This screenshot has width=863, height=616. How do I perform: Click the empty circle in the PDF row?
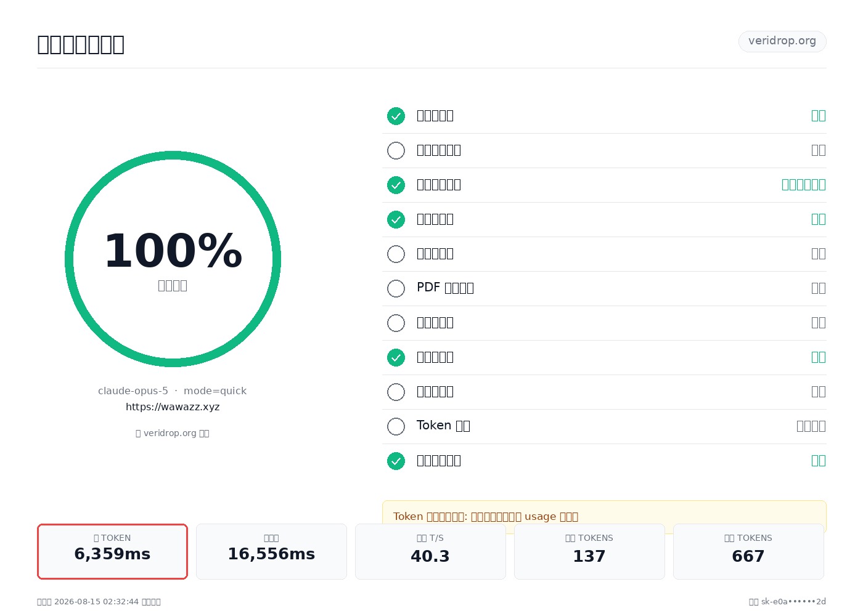(x=396, y=288)
